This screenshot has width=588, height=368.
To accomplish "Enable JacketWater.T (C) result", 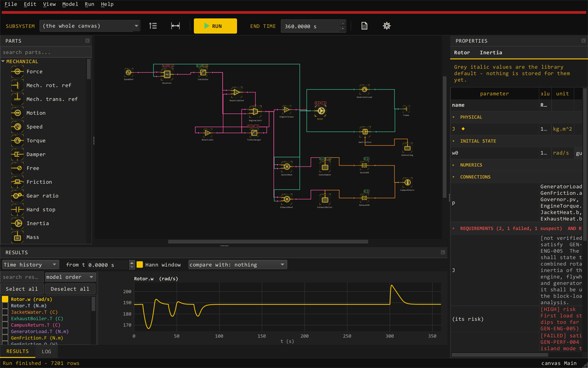I will tap(5, 312).
